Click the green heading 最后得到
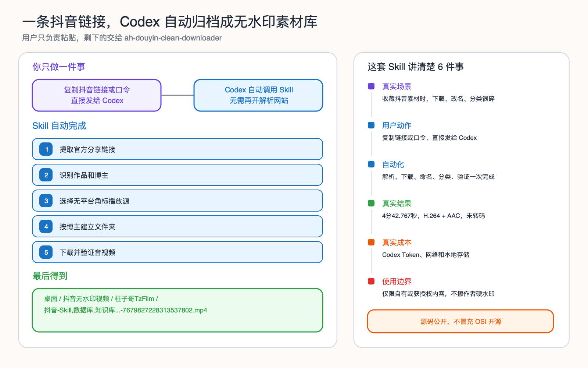The image size is (588, 368). point(50,276)
